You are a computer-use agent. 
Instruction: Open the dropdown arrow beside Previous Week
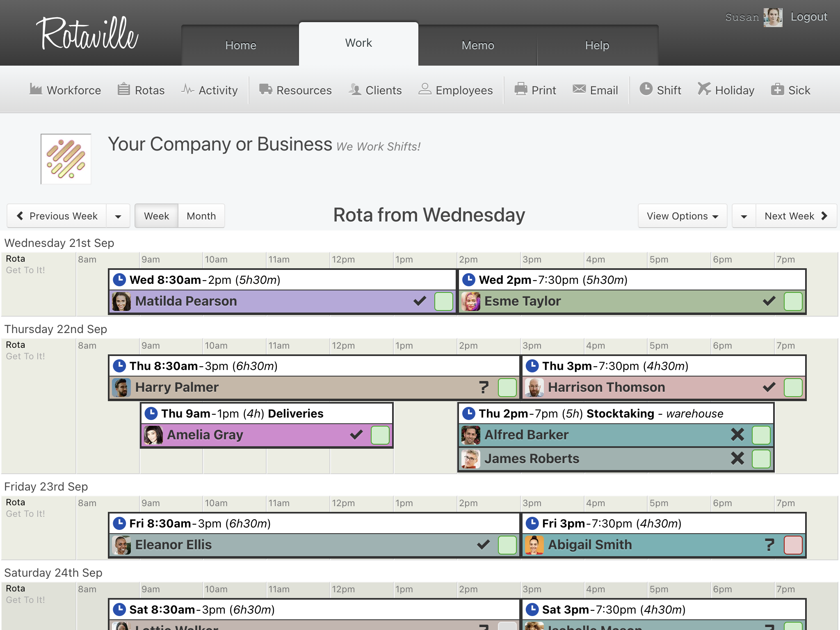pyautogui.click(x=118, y=216)
